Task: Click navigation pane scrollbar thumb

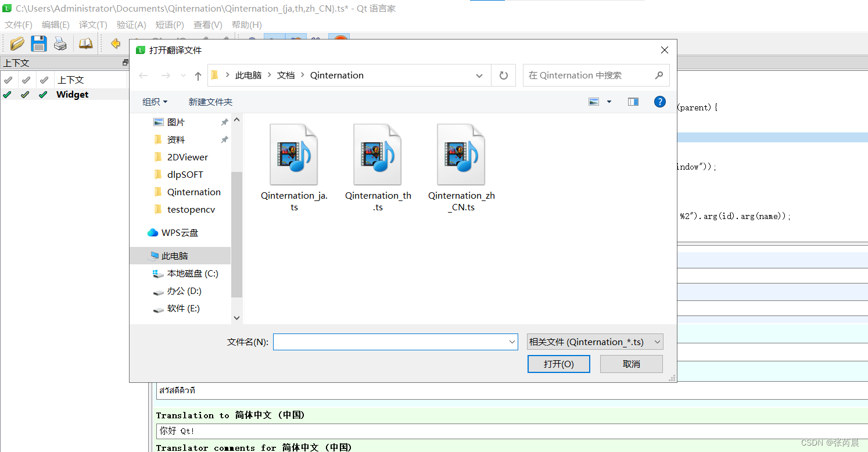Action: tap(236, 235)
